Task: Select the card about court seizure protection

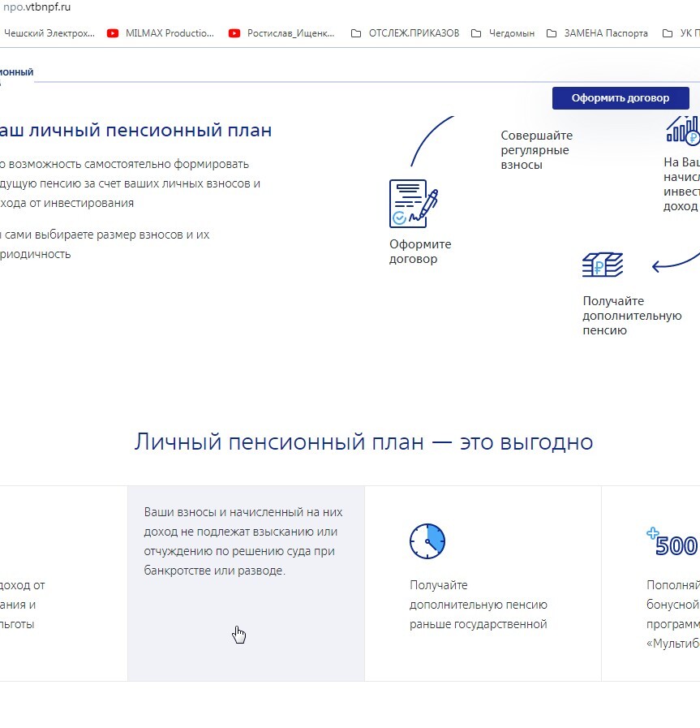Action: tap(246, 583)
